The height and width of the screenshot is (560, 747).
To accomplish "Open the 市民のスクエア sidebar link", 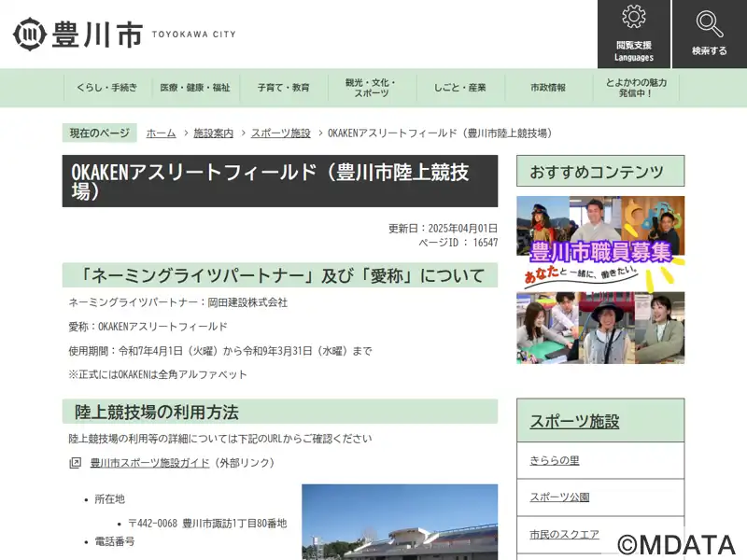I will (x=565, y=534).
